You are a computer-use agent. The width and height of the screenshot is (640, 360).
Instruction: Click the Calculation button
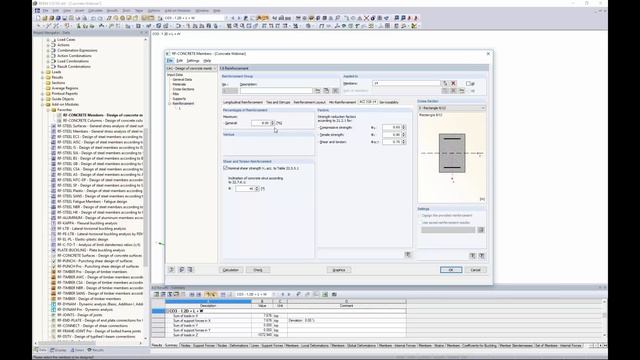click(x=231, y=270)
